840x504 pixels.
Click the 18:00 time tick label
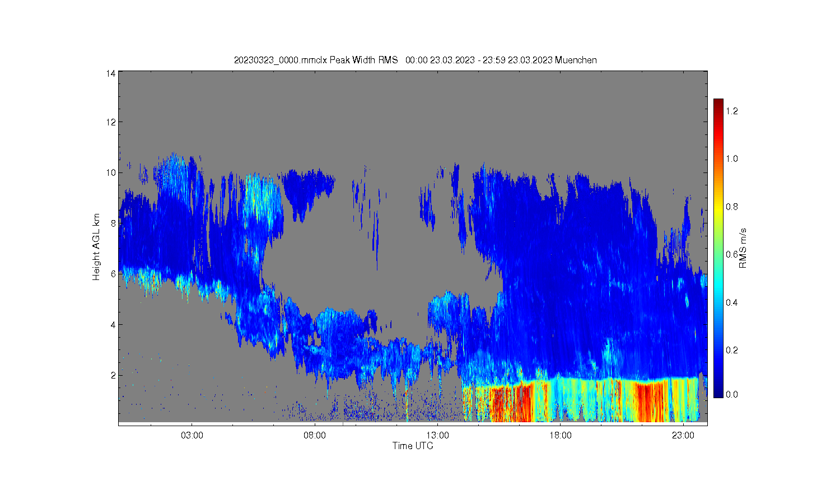(561, 435)
